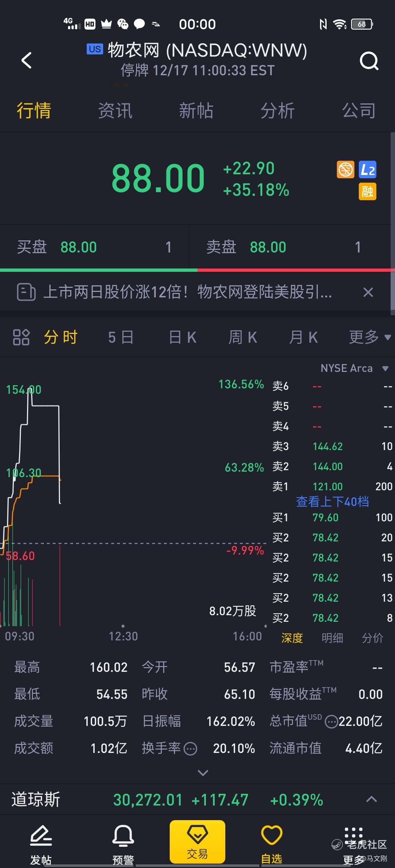
Task: Open the news headline 上市两日股价涨12倍
Action: 188,292
